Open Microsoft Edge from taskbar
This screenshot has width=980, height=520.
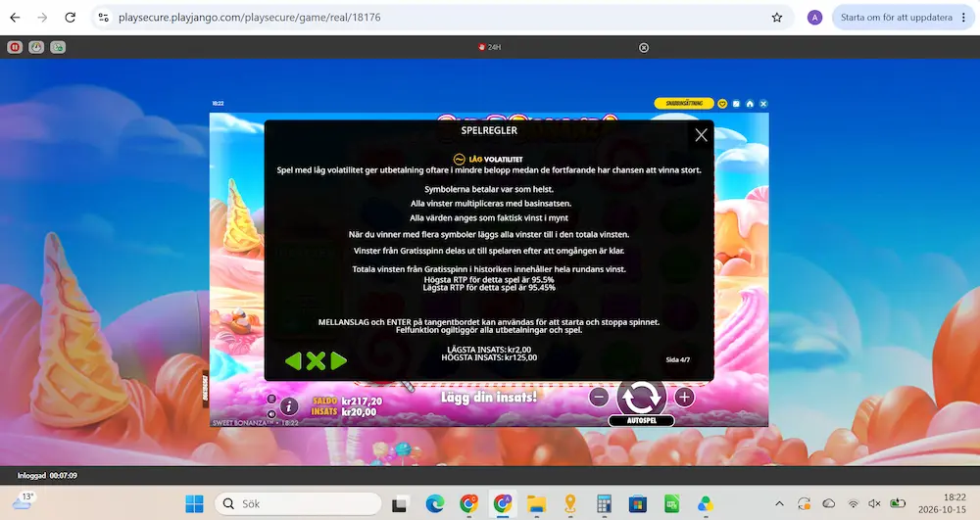(435, 503)
